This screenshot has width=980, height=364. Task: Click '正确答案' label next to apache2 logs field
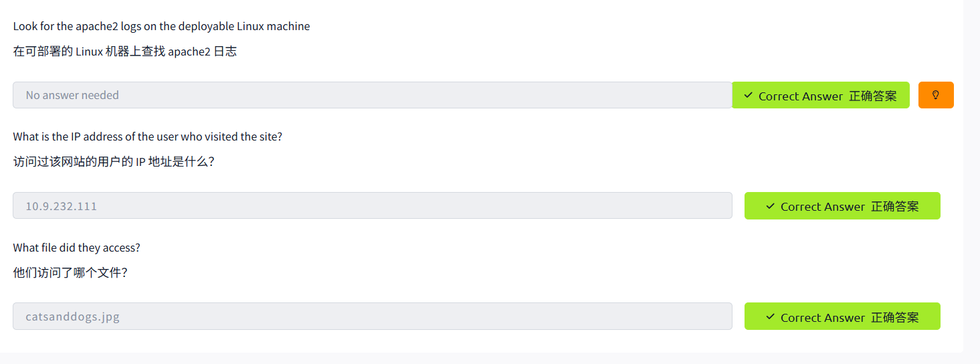tap(872, 96)
